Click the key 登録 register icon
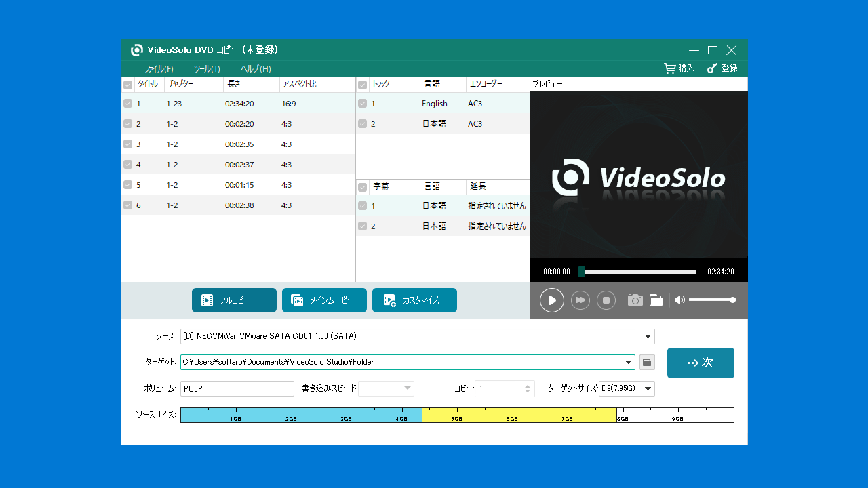The width and height of the screenshot is (868, 488). pyautogui.click(x=712, y=68)
